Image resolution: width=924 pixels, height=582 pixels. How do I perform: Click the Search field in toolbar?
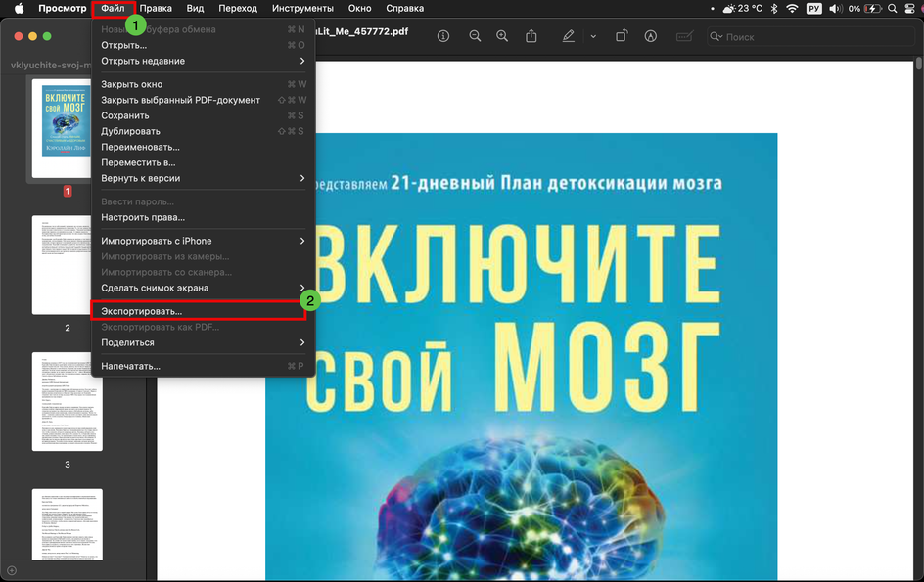[810, 36]
